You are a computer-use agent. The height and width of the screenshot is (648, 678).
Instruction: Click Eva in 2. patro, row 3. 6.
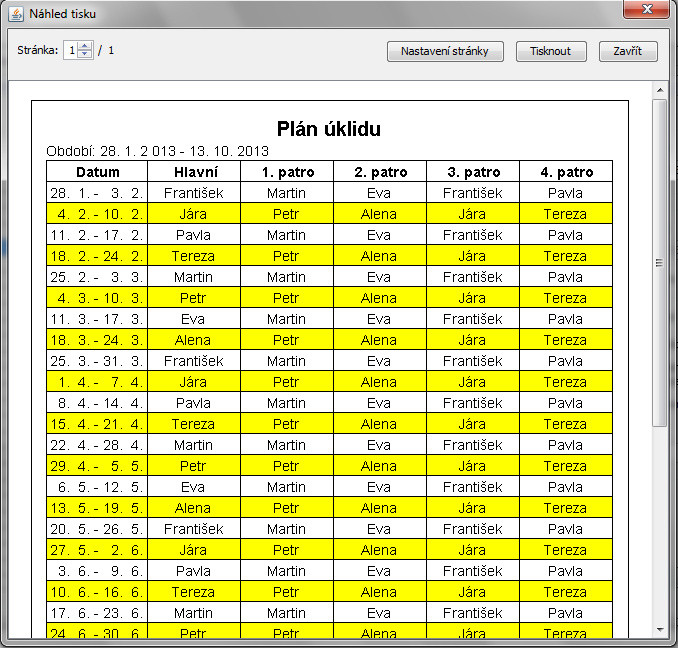pos(379,571)
